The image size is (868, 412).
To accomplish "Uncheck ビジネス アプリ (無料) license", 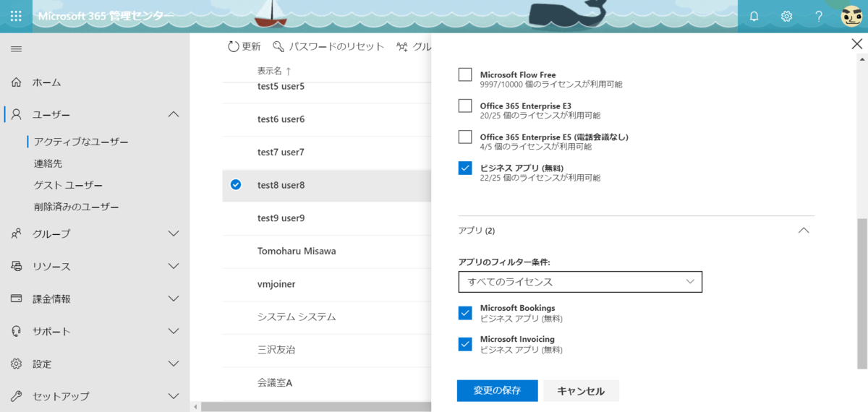I will [465, 168].
